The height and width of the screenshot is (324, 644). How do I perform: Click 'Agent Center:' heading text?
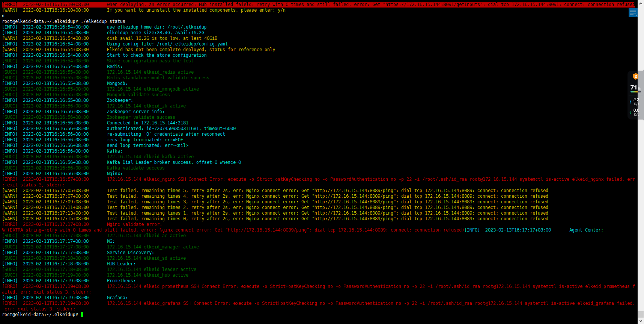(x=586, y=230)
